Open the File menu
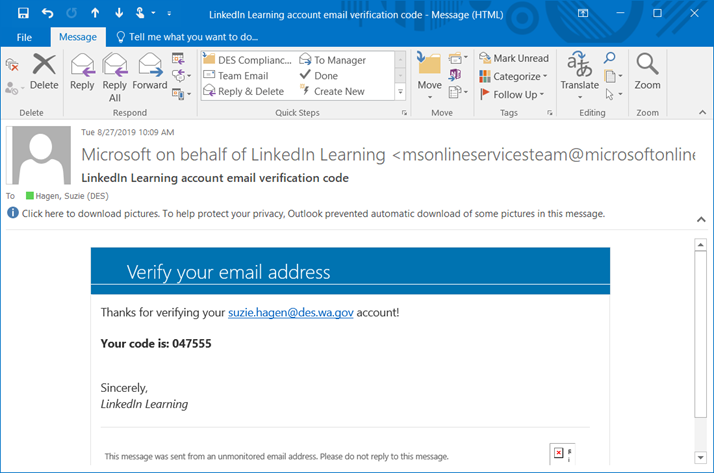 tap(24, 37)
